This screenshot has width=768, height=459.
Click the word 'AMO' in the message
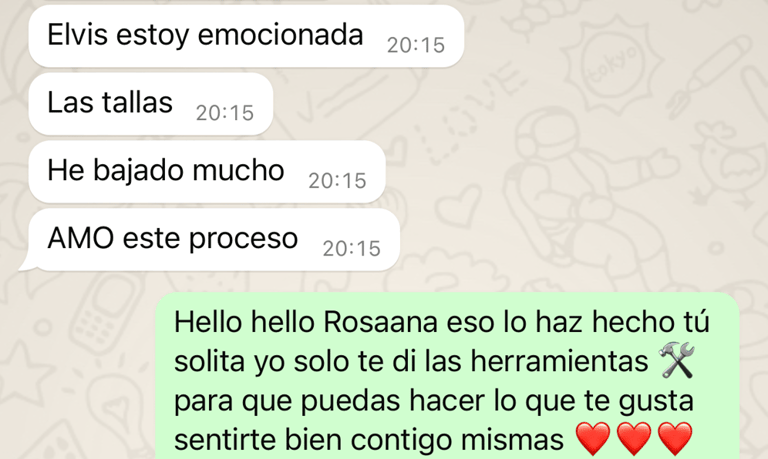tap(81, 239)
